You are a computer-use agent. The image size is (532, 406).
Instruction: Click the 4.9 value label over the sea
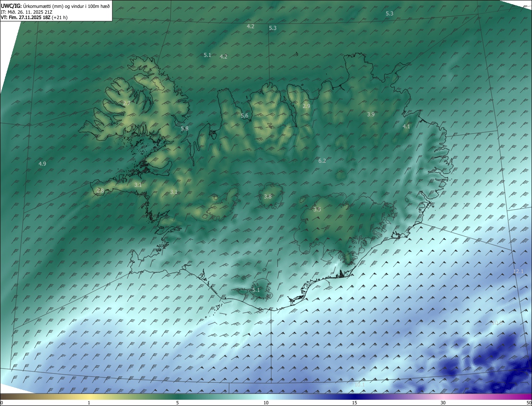point(42,164)
